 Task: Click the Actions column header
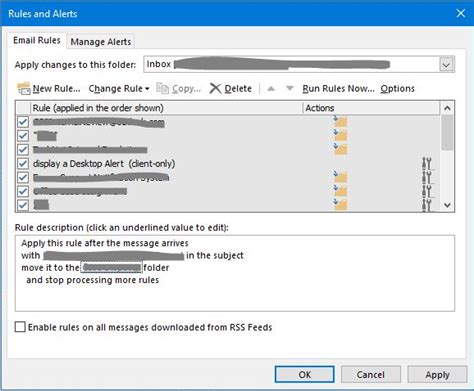(x=371, y=108)
